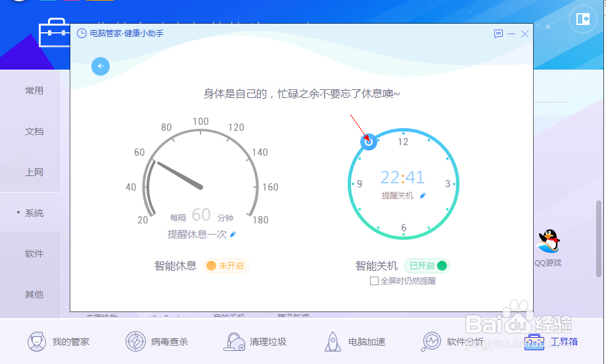Click the 提醒休息一次 label
Image resolution: width=606 pixels, height=364 pixels.
[197, 234]
